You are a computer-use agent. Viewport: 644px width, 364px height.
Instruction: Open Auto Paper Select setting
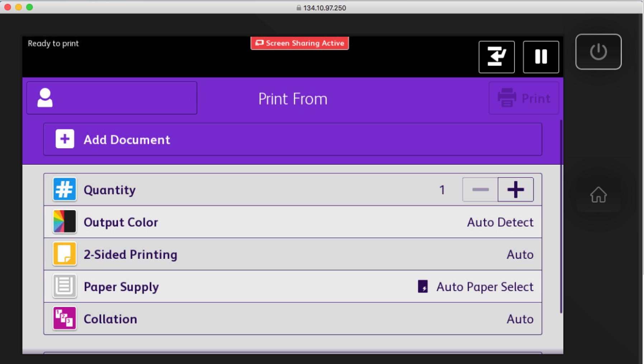click(484, 287)
